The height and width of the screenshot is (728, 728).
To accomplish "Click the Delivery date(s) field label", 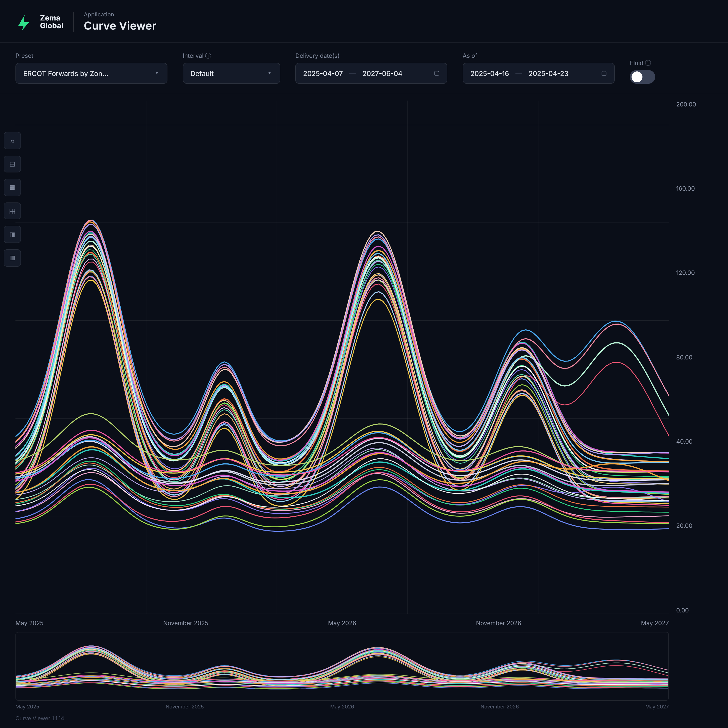I will (317, 56).
